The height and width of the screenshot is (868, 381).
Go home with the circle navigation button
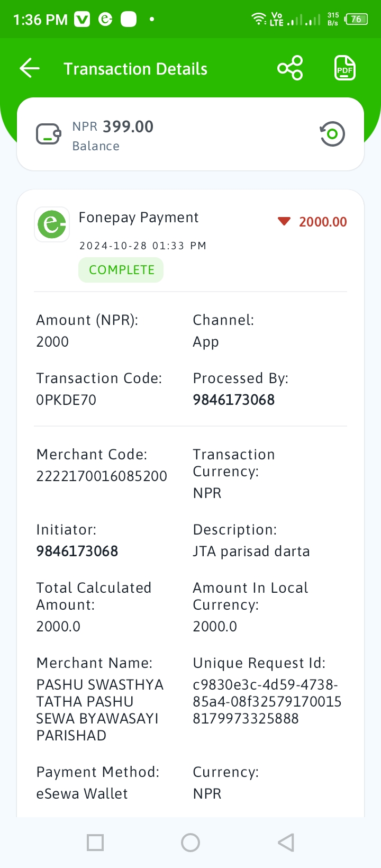pyautogui.click(x=190, y=842)
